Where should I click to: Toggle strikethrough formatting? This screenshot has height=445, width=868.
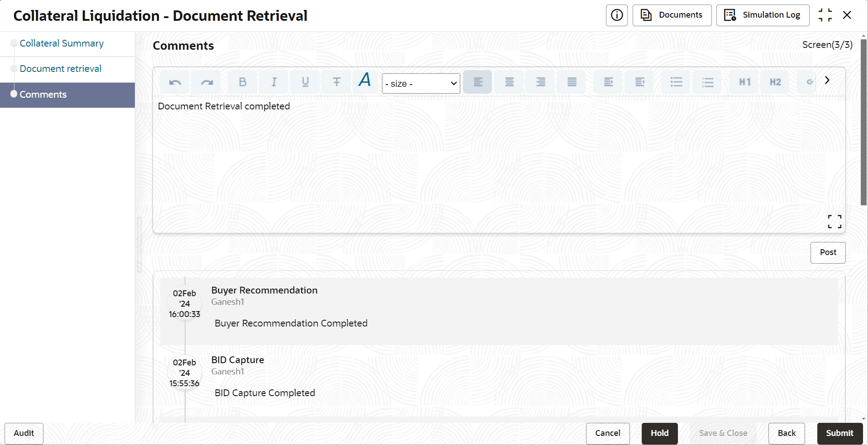coord(337,82)
